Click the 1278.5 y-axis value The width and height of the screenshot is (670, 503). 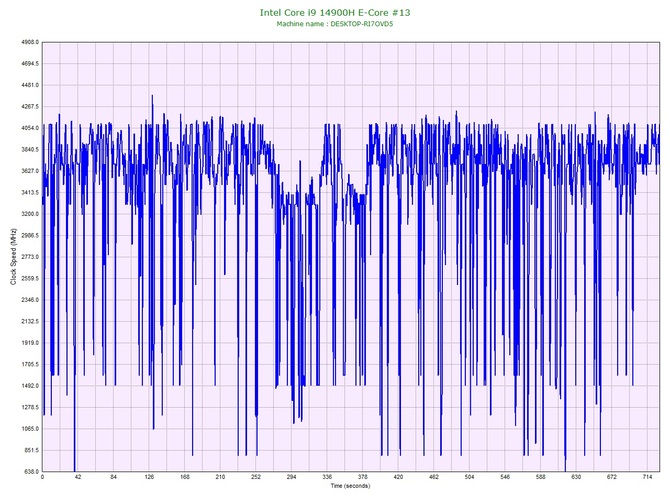[x=30, y=407]
